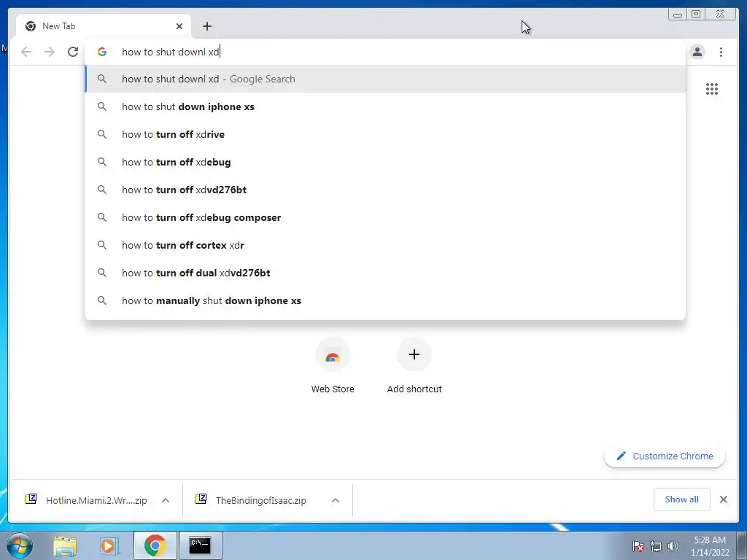The width and height of the screenshot is (747, 560).
Task: Pick suggestion "how to turn off xdebug composer"
Action: 385,217
